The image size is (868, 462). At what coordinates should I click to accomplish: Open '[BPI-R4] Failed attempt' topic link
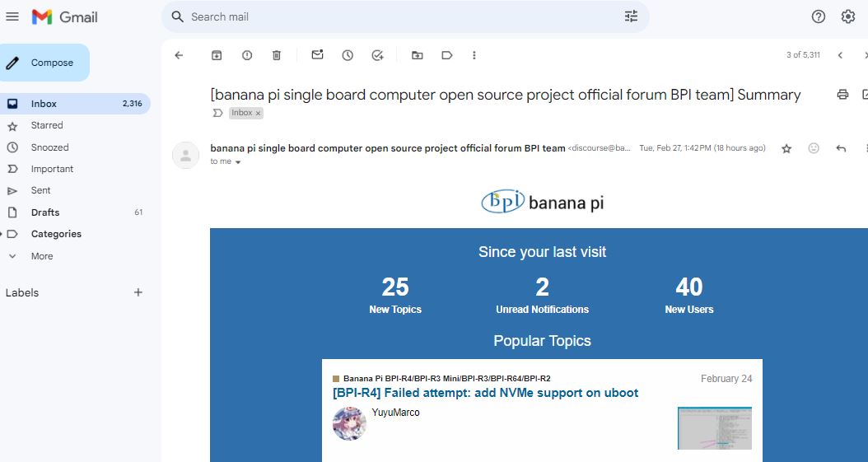486,393
